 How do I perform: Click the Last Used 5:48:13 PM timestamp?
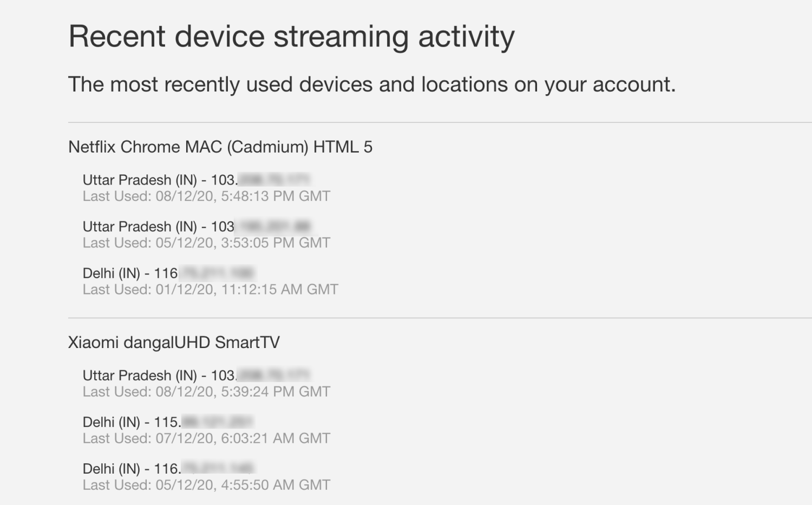point(206,196)
